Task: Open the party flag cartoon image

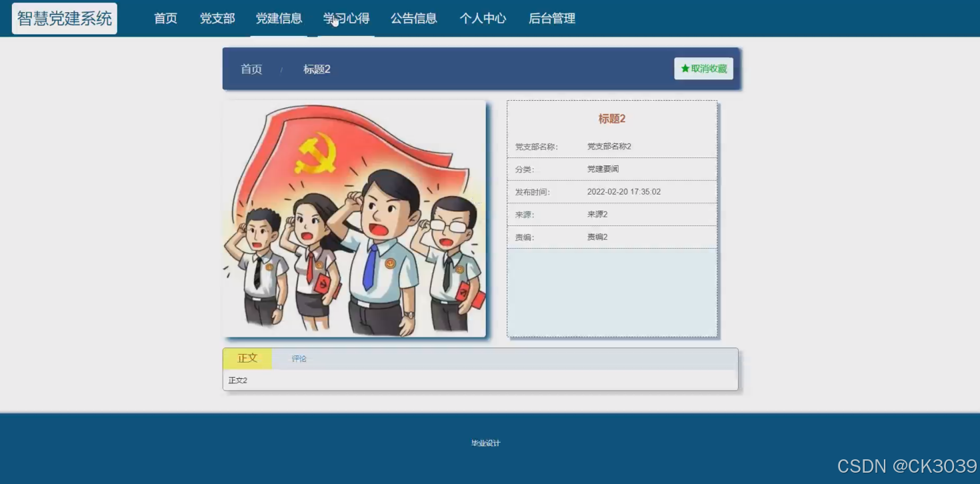Action: tap(355, 219)
